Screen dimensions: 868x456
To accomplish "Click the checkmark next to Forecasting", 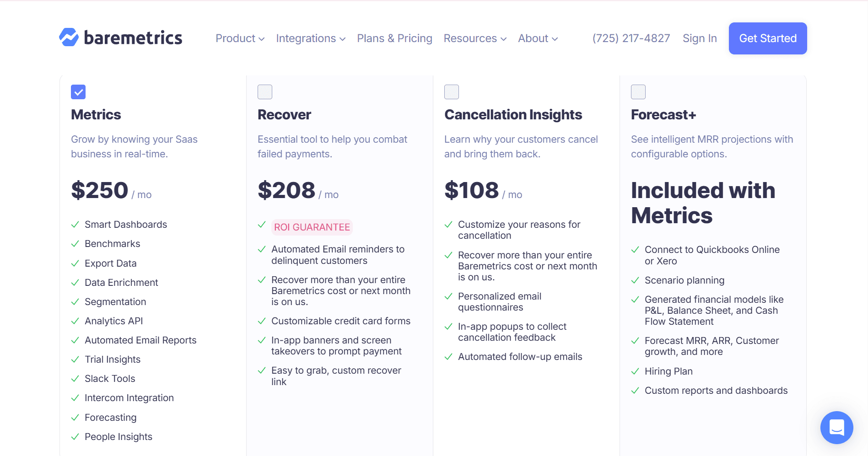I will (x=75, y=418).
